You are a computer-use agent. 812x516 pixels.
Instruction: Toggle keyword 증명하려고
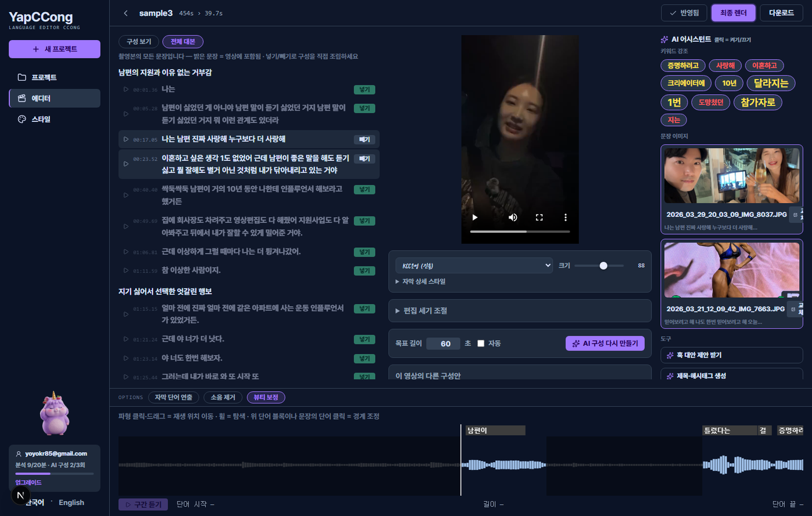pos(683,66)
